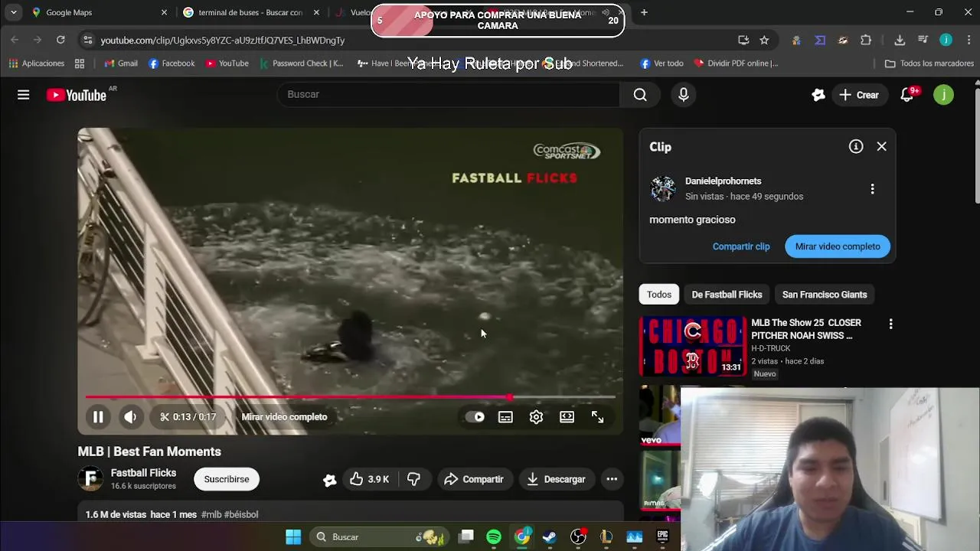
Task: Open a new browser tab
Action: 644,12
